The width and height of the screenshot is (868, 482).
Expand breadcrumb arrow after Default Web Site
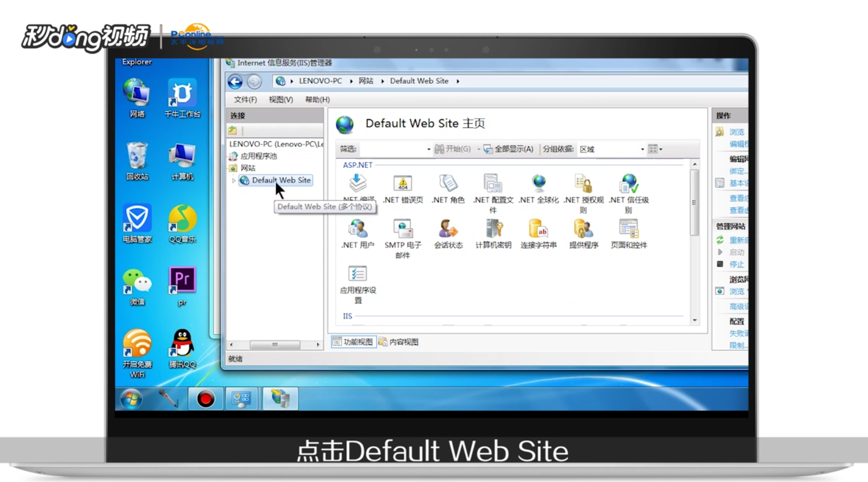tap(458, 81)
